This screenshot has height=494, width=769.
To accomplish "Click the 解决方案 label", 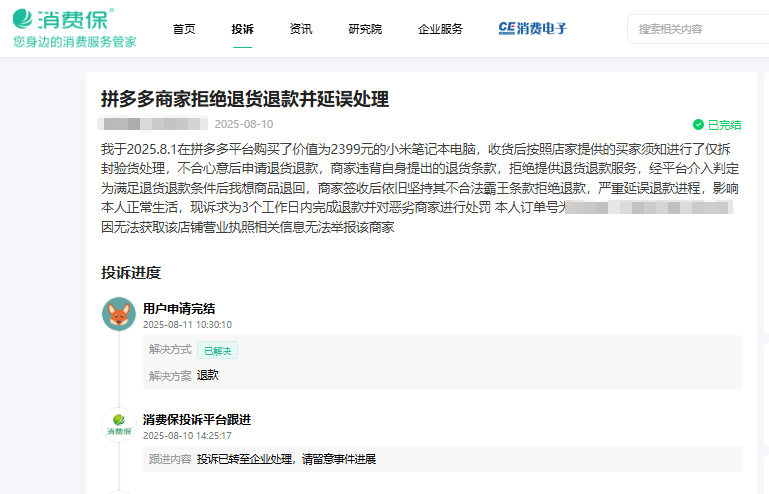I will tap(170, 376).
